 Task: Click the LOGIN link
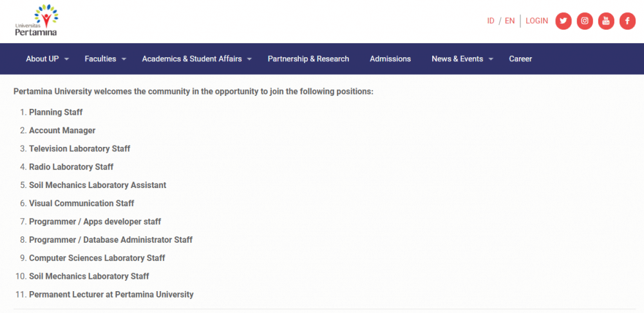(536, 21)
